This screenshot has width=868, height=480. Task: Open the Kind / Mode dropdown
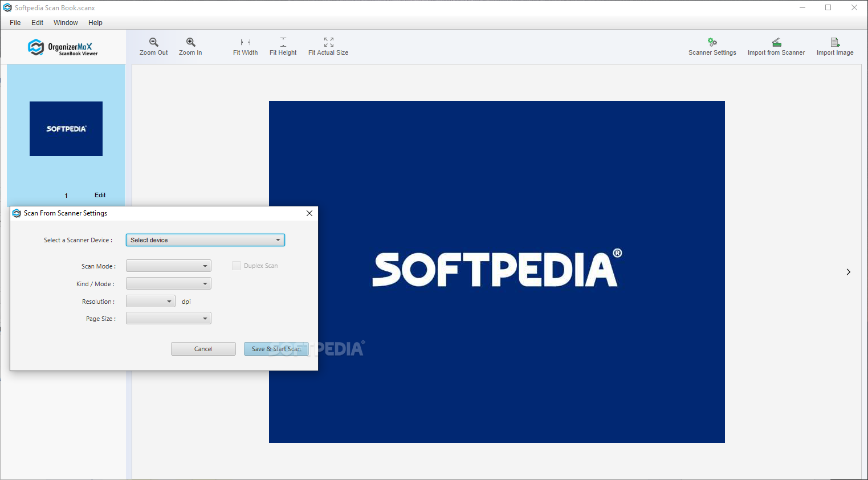(x=169, y=284)
